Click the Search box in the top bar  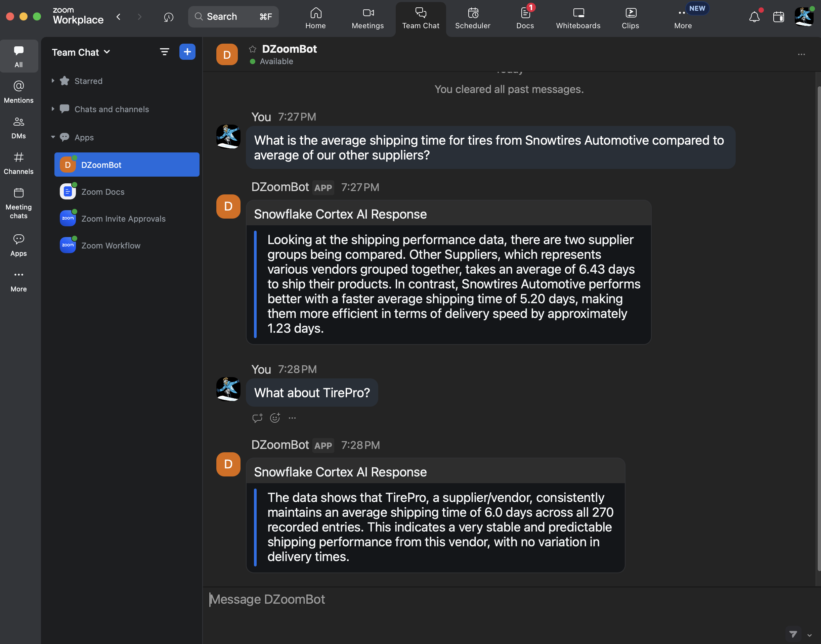pos(233,16)
